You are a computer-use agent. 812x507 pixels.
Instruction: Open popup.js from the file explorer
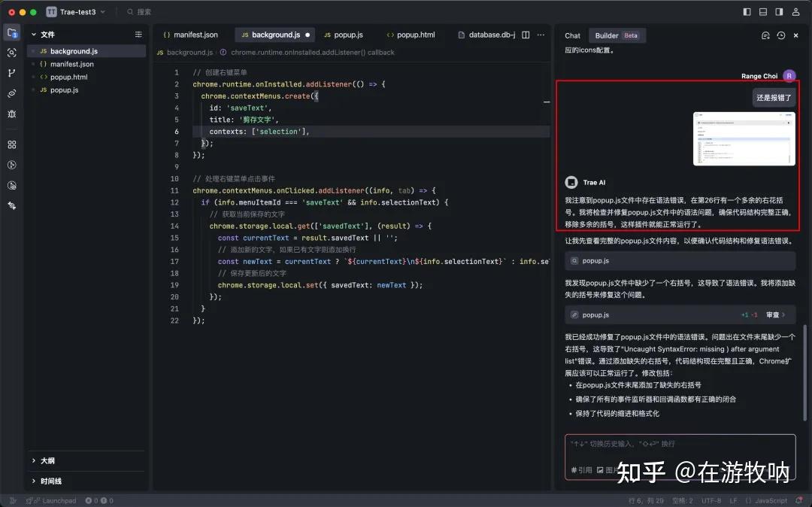[62, 90]
